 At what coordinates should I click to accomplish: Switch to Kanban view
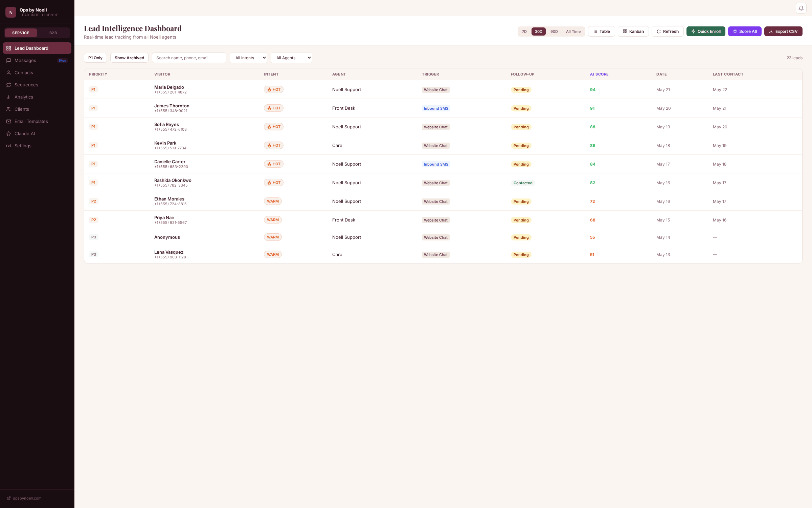633,31
